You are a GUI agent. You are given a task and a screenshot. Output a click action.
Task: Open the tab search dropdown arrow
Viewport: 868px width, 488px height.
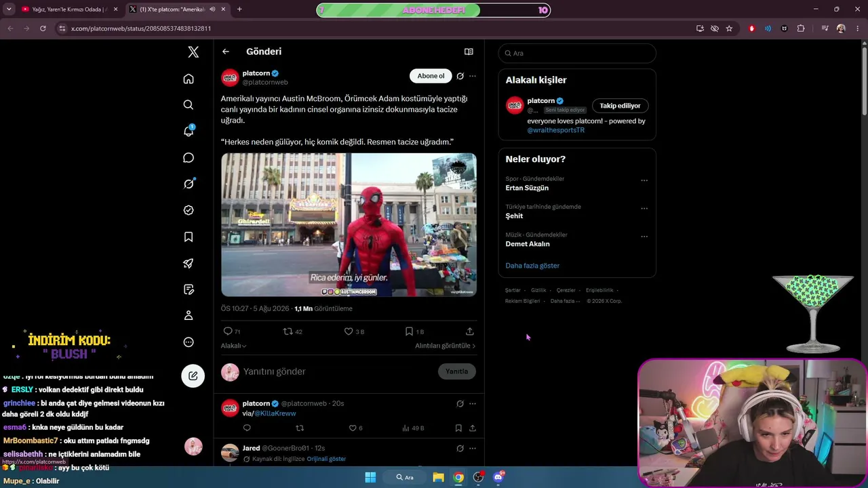coord(9,9)
